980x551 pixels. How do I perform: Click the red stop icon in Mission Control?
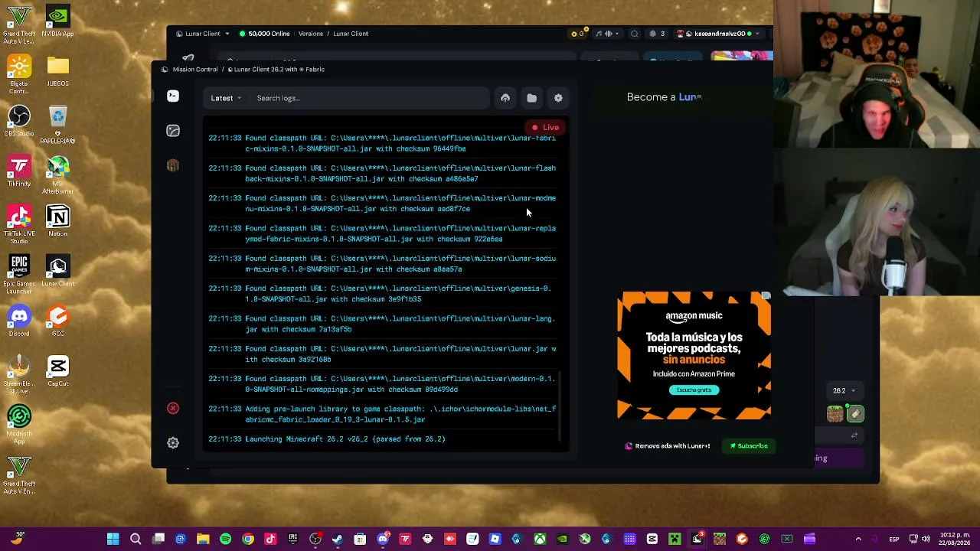(x=173, y=408)
